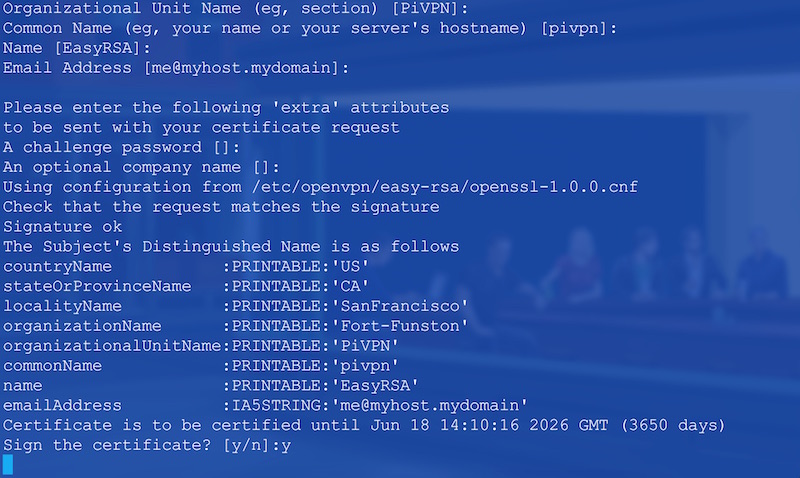Click 'Check that the request matches the signature'
The image size is (800, 478).
click(221, 207)
